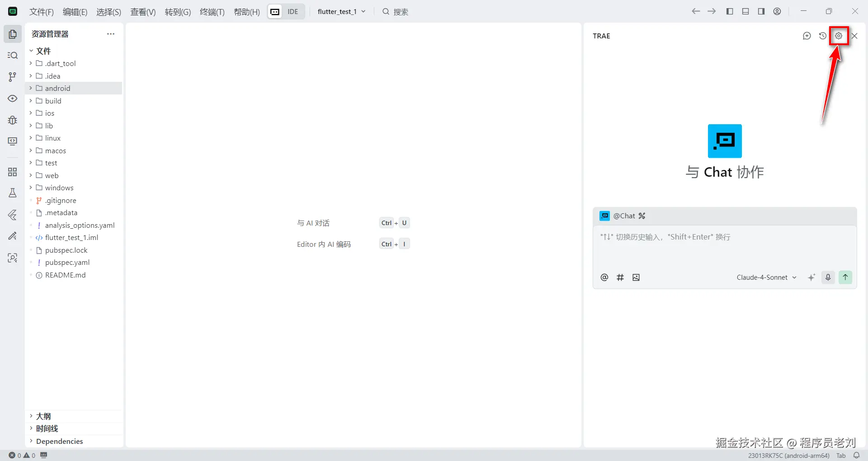Open the explorer more actions menu
Viewport: 868px width, 461px height.
pos(111,34)
